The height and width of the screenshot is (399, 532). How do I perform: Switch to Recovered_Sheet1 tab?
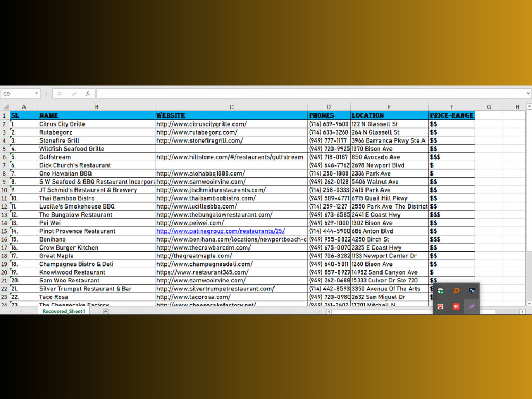click(64, 311)
